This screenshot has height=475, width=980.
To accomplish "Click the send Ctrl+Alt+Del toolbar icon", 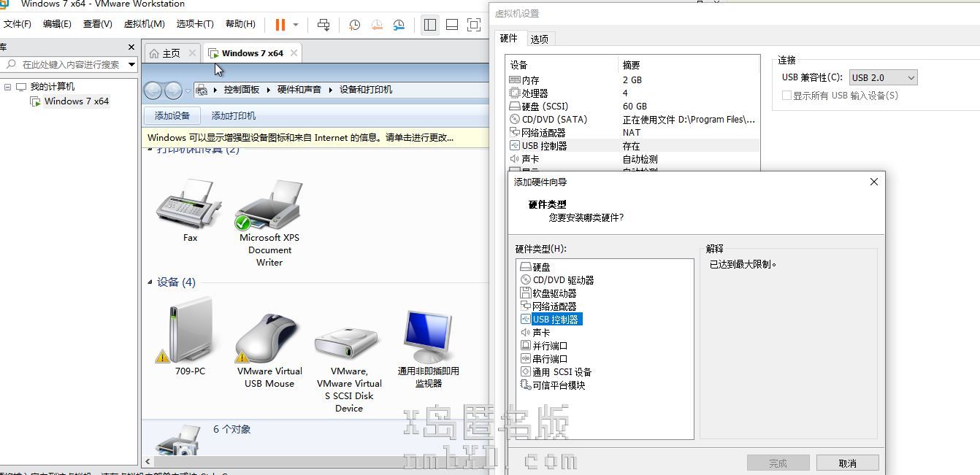I will [324, 25].
